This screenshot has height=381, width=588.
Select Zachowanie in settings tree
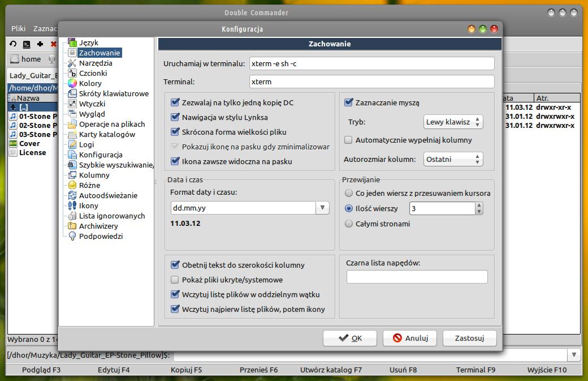click(100, 53)
